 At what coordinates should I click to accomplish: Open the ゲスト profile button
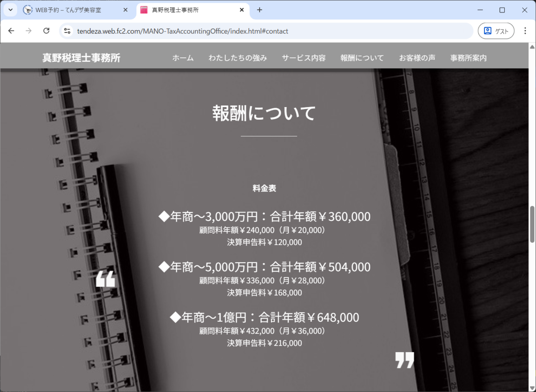(496, 31)
